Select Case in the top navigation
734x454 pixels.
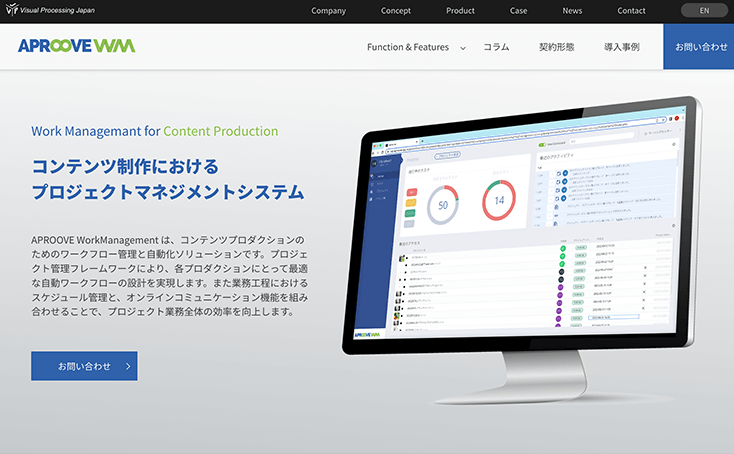click(x=518, y=11)
